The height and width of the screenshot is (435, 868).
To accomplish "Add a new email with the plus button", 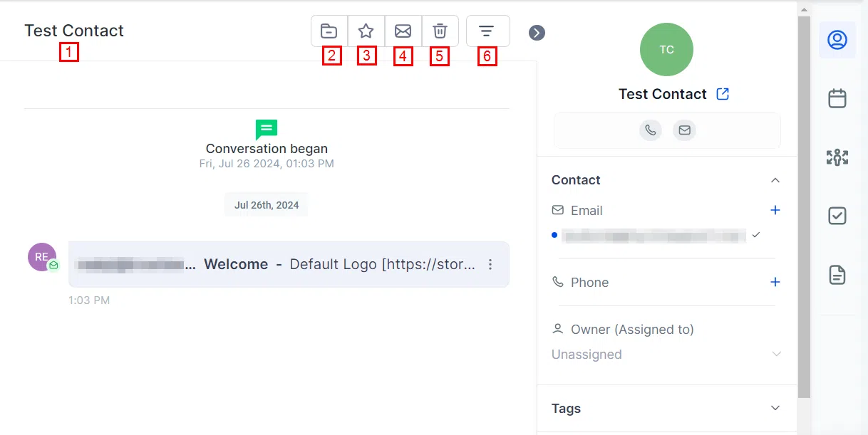I will [x=775, y=210].
